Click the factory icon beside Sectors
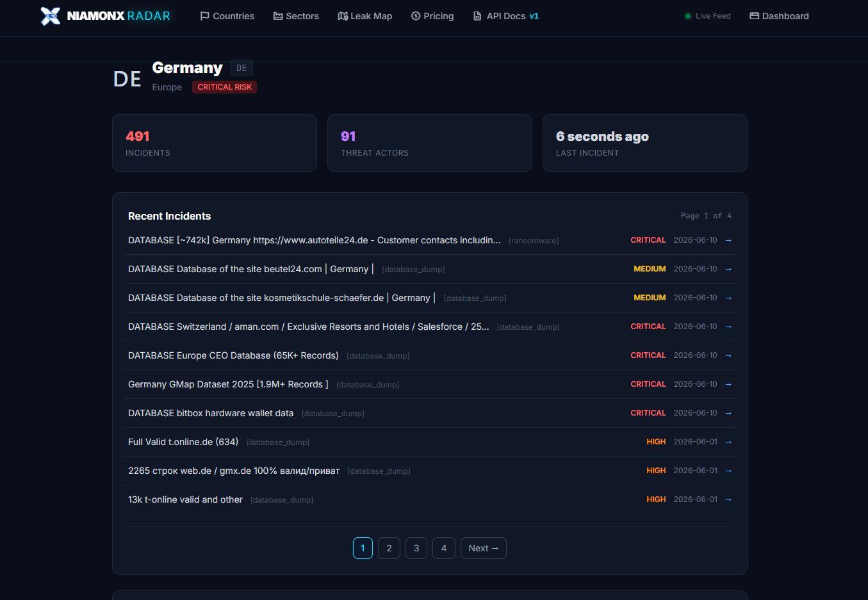This screenshot has width=868, height=600. pos(278,16)
